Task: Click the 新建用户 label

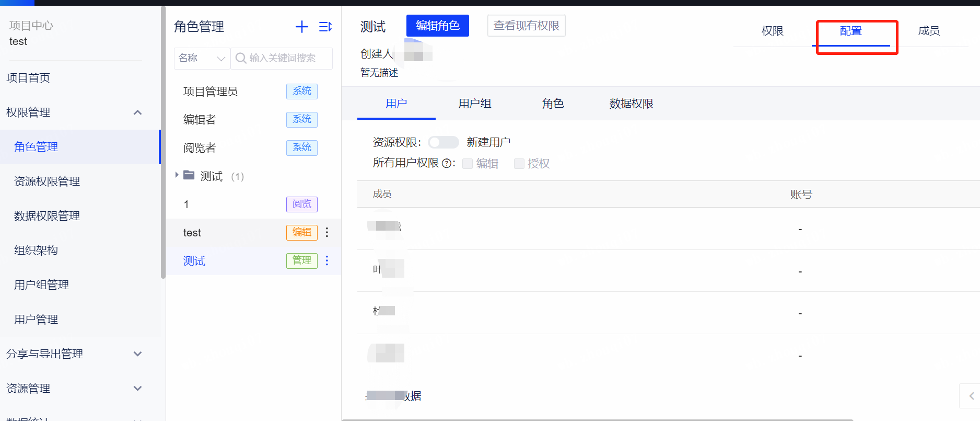Action: coord(488,142)
